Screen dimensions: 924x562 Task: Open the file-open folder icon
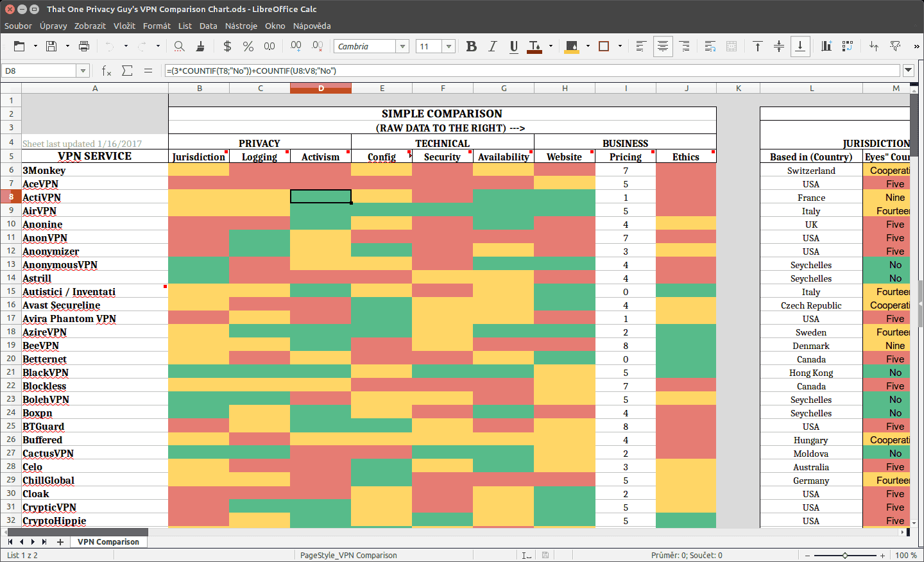point(19,46)
